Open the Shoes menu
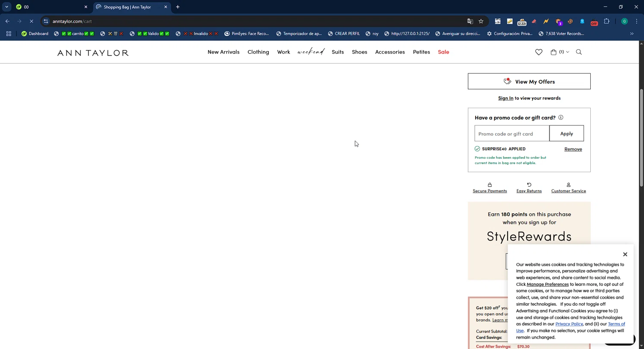The width and height of the screenshot is (644, 349). 359,52
